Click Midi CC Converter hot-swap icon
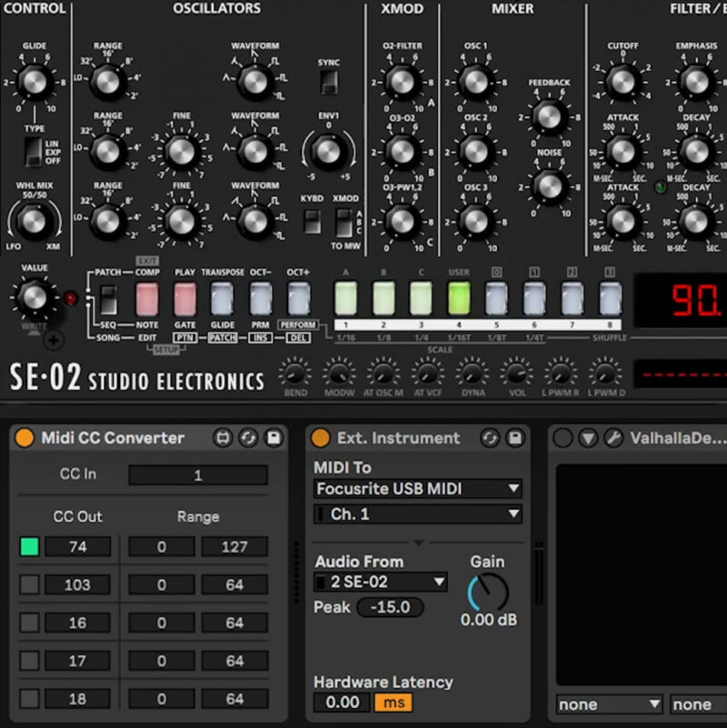The height and width of the screenshot is (728, 727). coord(248,438)
